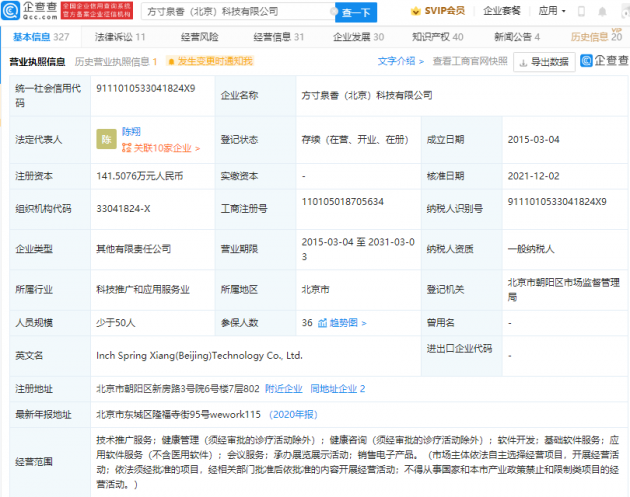Switch to the 经营信息 tab
The height and width of the screenshot is (497, 630).
(x=278, y=37)
